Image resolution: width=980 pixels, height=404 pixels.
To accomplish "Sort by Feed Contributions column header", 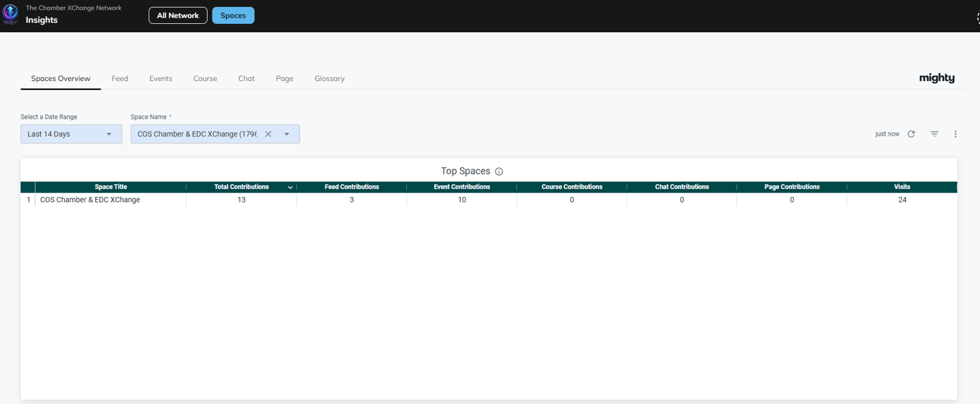I will (352, 187).
